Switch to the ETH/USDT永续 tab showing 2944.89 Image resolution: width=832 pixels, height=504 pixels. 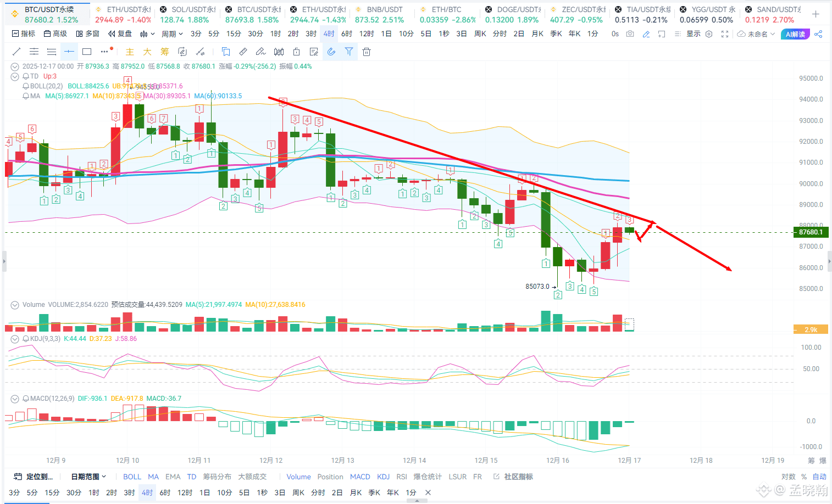click(123, 15)
